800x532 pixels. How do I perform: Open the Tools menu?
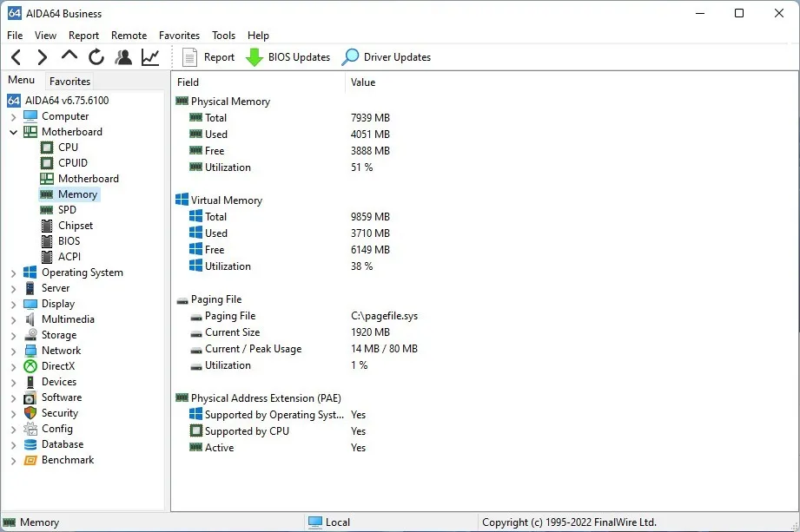click(223, 36)
